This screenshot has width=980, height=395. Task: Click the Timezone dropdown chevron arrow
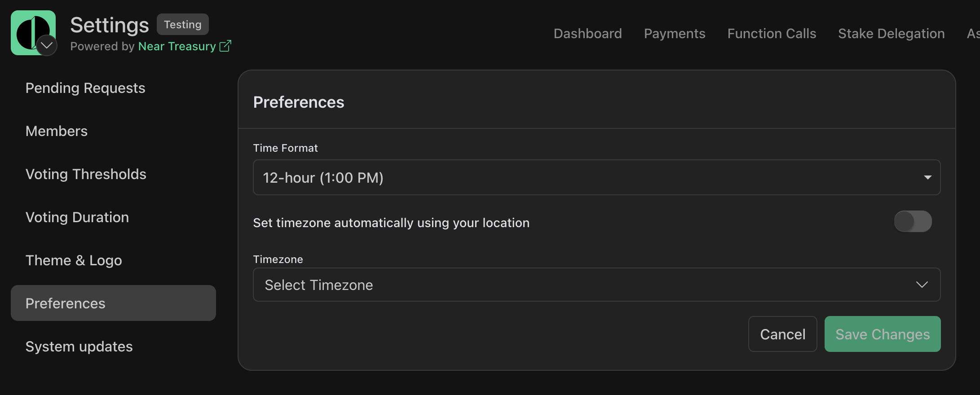pos(923,285)
